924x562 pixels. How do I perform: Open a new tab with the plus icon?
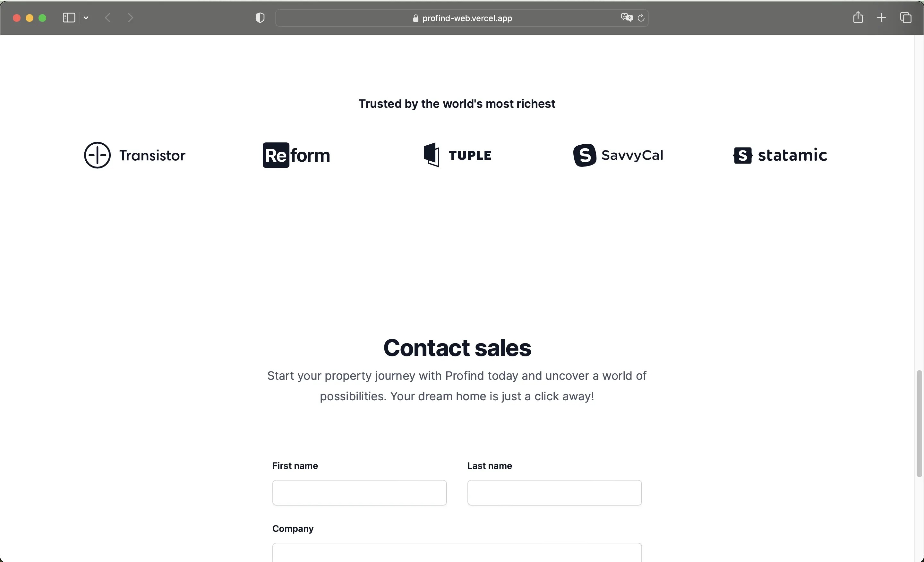(882, 18)
